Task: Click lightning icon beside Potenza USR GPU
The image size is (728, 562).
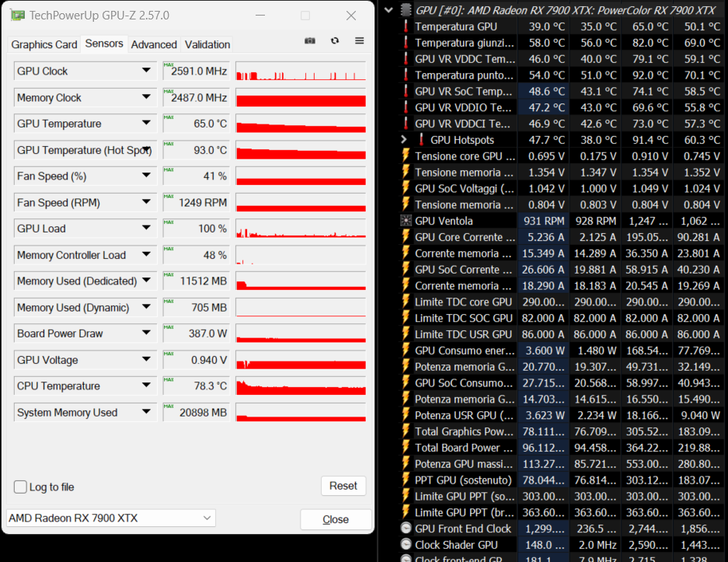Action: (x=406, y=415)
